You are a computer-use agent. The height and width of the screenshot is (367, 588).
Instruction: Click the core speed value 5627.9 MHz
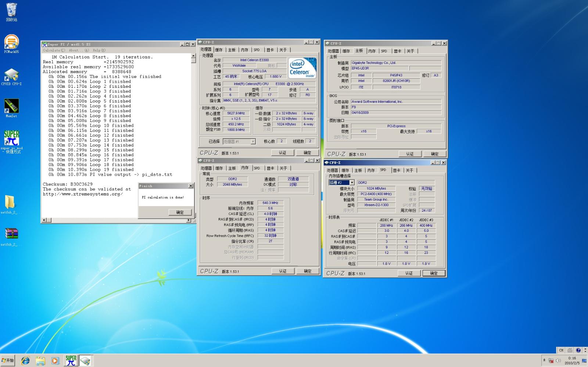click(236, 114)
